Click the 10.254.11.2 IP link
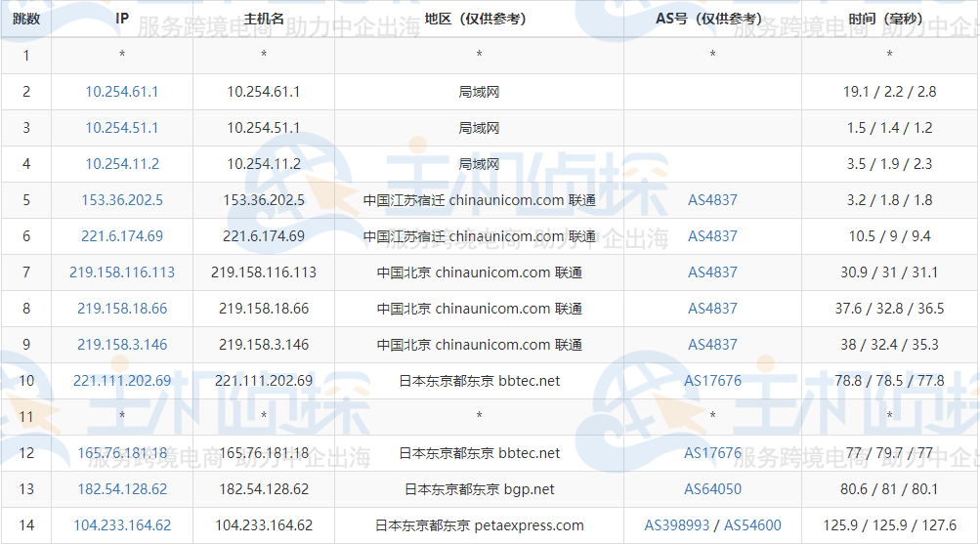The width and height of the screenshot is (980, 544). [x=122, y=164]
